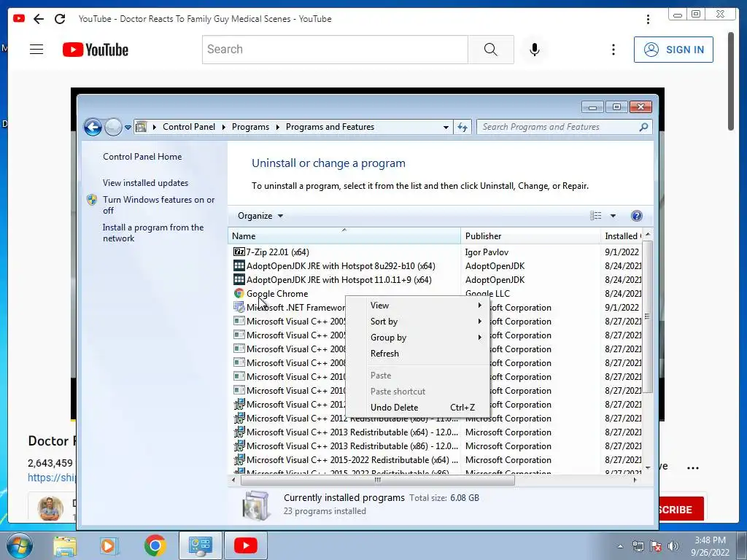The width and height of the screenshot is (747, 560).
Task: Activate voice search microphone
Action: click(535, 50)
